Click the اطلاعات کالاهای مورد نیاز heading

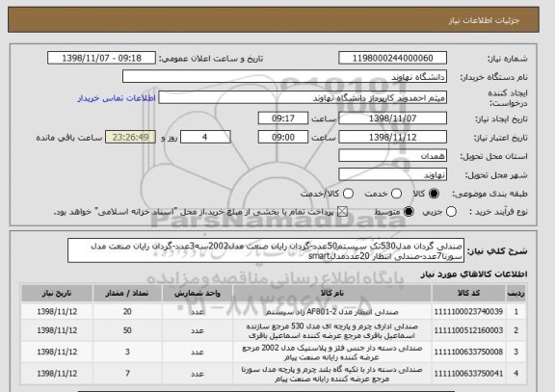pyautogui.click(x=474, y=274)
